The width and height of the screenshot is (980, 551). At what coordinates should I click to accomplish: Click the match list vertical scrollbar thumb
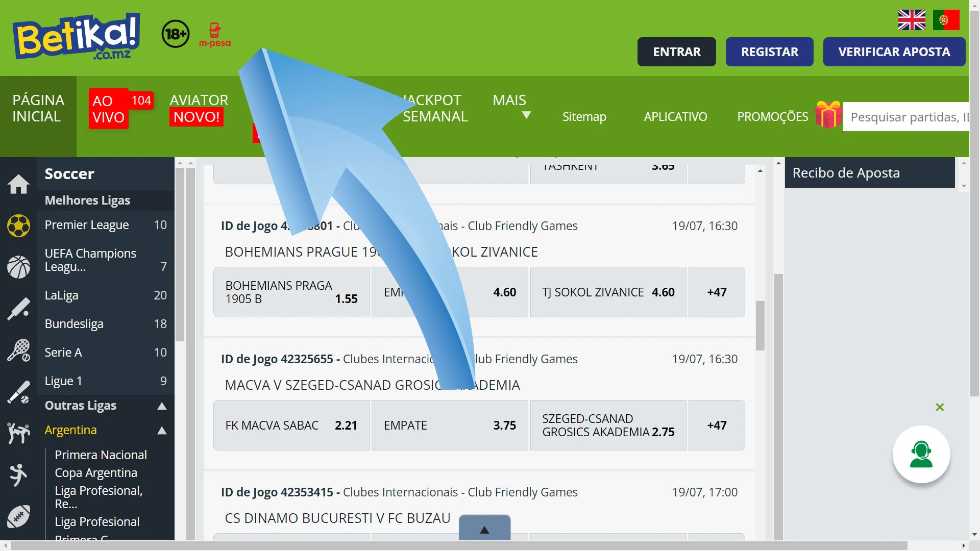tap(760, 325)
